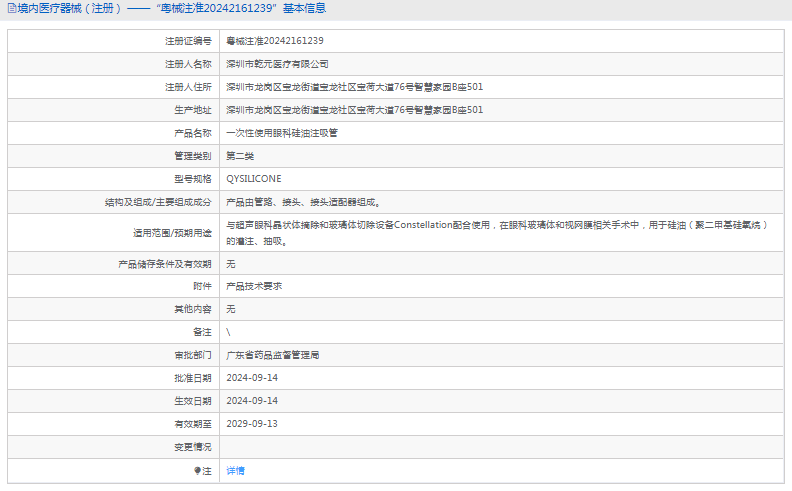
Task: Click the 其他内容 label
Action: click(193, 309)
